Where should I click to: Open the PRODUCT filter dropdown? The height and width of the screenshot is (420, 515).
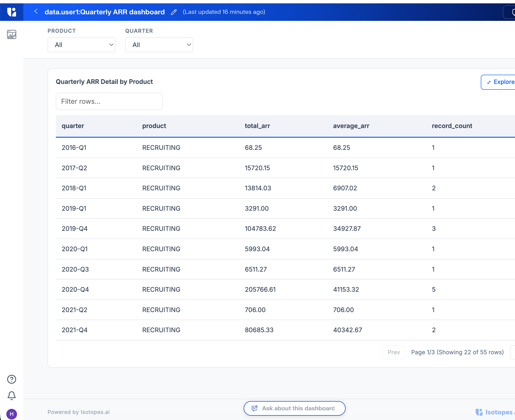point(82,45)
